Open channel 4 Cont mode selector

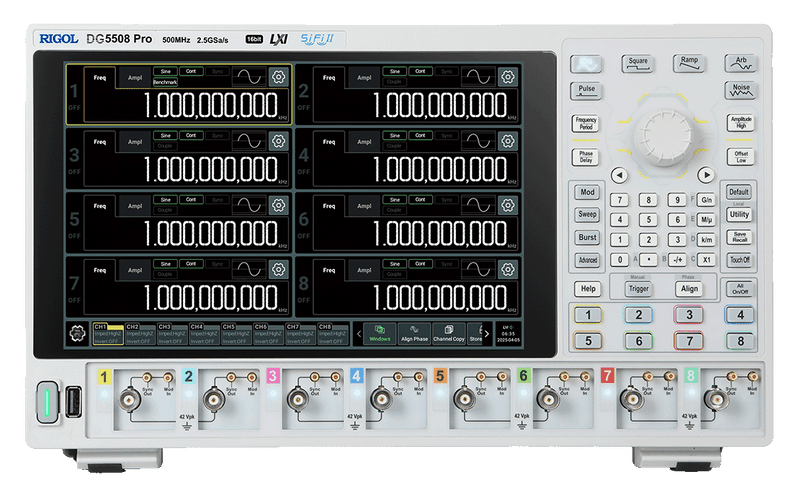point(420,135)
